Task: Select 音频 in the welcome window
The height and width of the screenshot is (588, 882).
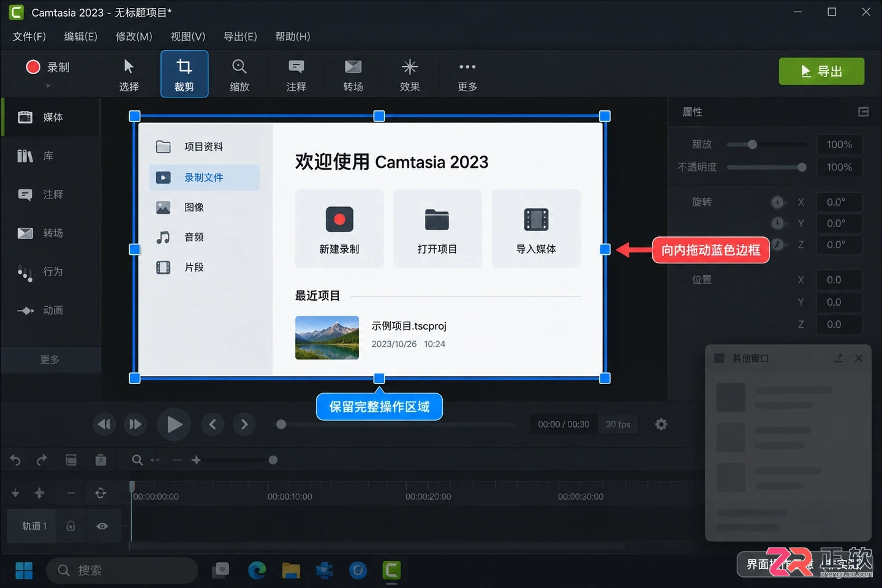Action: 204,238
